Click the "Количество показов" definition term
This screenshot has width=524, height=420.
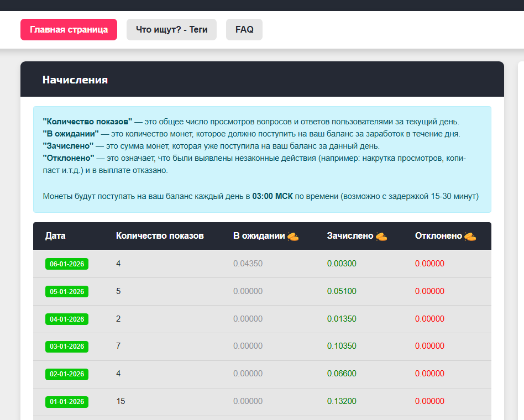[x=87, y=122]
